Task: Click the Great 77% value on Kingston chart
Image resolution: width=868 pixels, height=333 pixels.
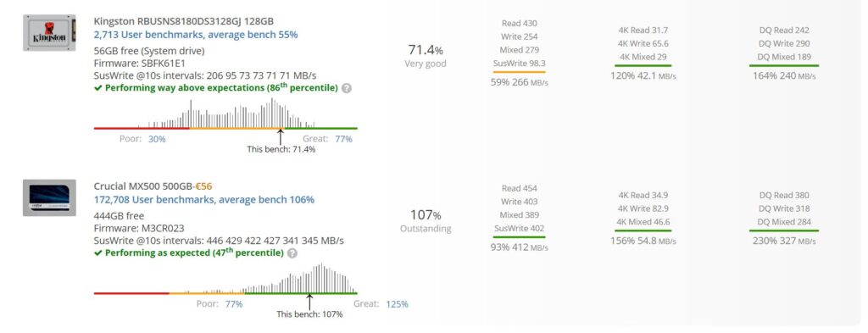Action: tap(343, 139)
